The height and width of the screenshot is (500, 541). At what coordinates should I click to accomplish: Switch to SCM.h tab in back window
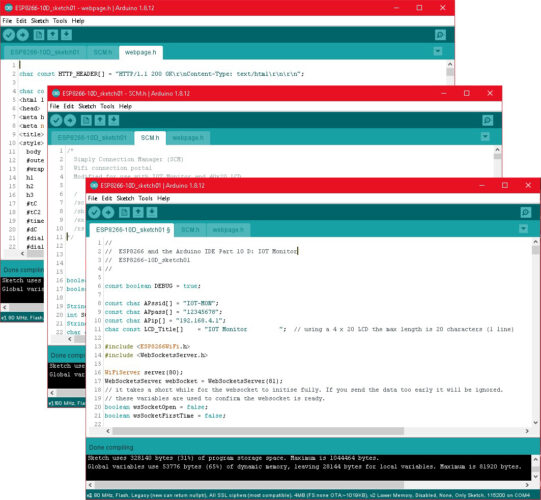click(103, 52)
